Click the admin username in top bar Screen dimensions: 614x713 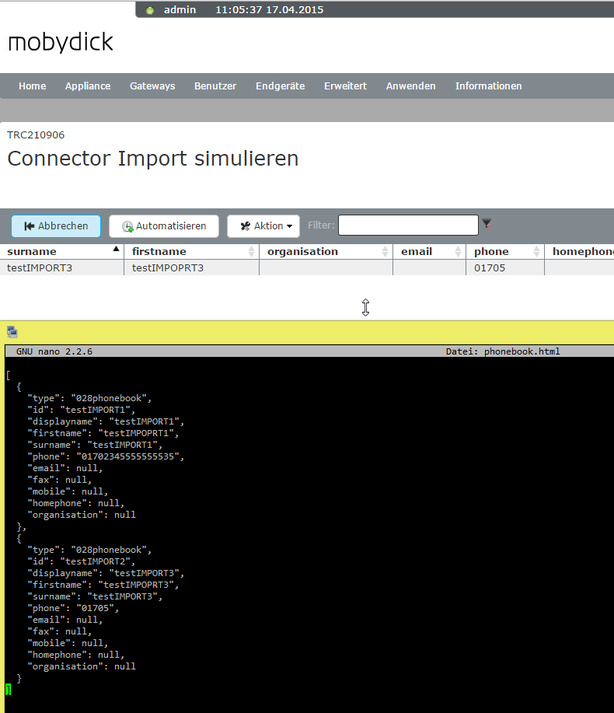tap(180, 10)
